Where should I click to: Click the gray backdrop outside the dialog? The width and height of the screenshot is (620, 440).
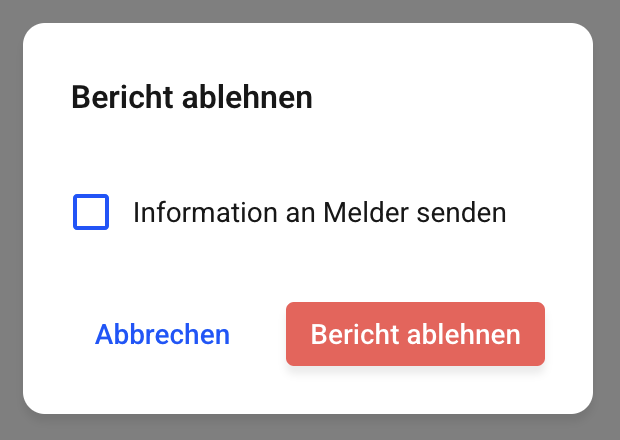[x=10, y=220]
